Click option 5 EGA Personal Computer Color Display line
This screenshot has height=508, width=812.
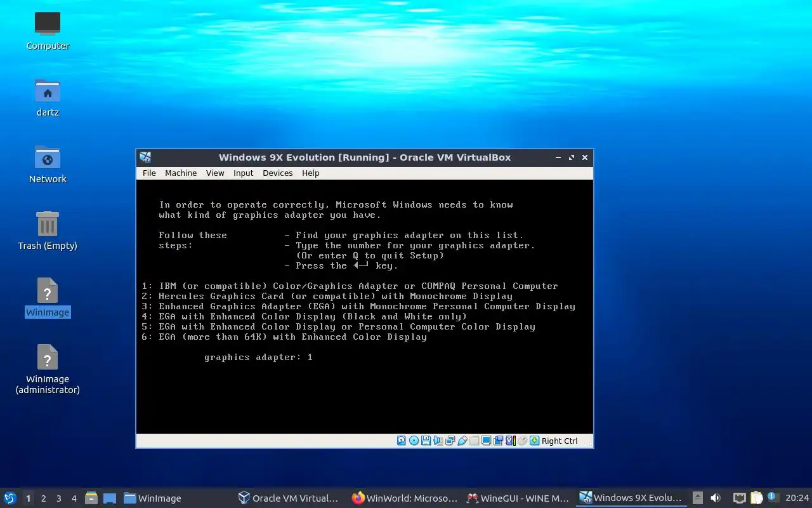(x=338, y=326)
